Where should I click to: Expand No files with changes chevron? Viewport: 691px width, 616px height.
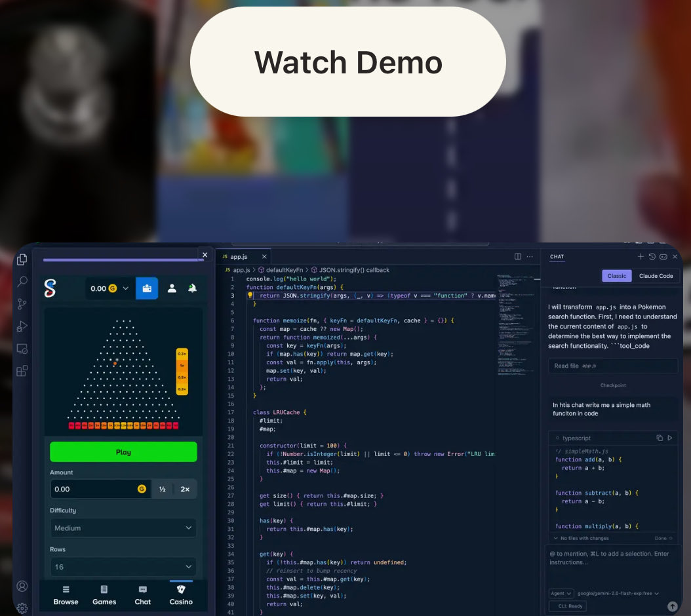(556, 538)
